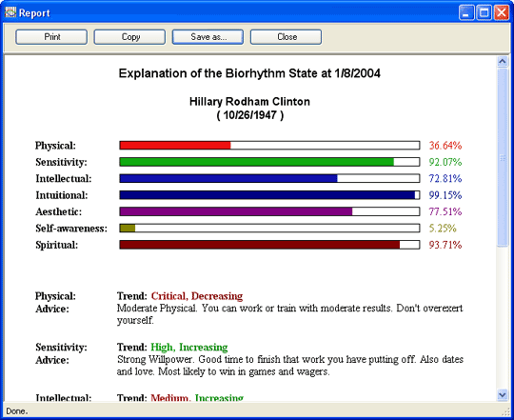Click the vertical scrollbar thumb
Viewport: 514px width, 420px height.
[x=503, y=157]
